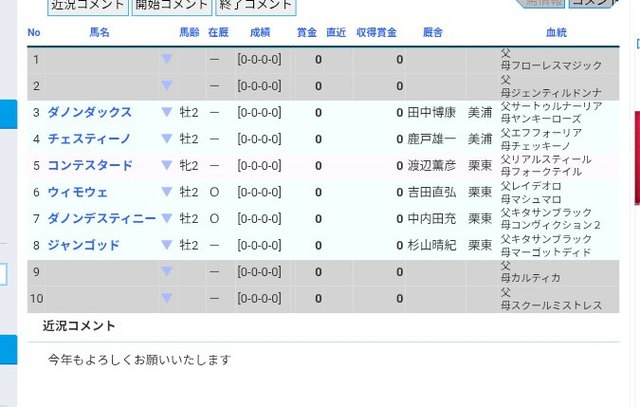Click sire 父リアルスティール
Screen dimensions: 640x407
[x=546, y=159]
